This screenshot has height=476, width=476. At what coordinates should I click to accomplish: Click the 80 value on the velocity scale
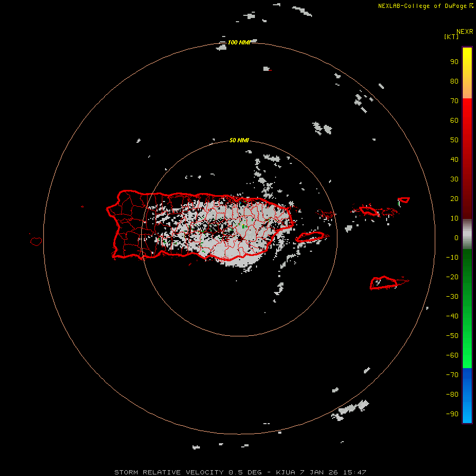[x=454, y=81]
